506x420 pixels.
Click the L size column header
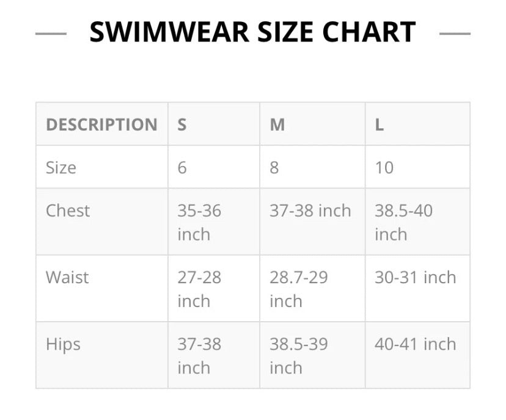click(x=380, y=125)
